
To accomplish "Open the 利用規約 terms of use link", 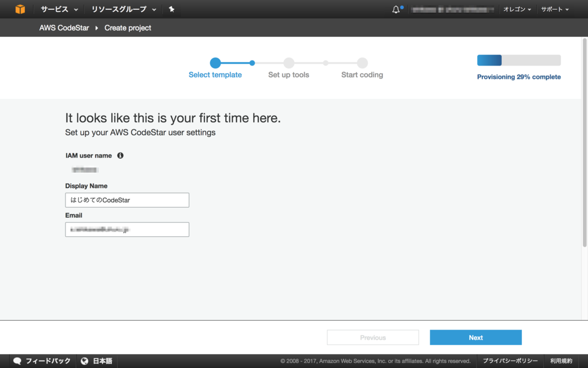I will (561, 361).
